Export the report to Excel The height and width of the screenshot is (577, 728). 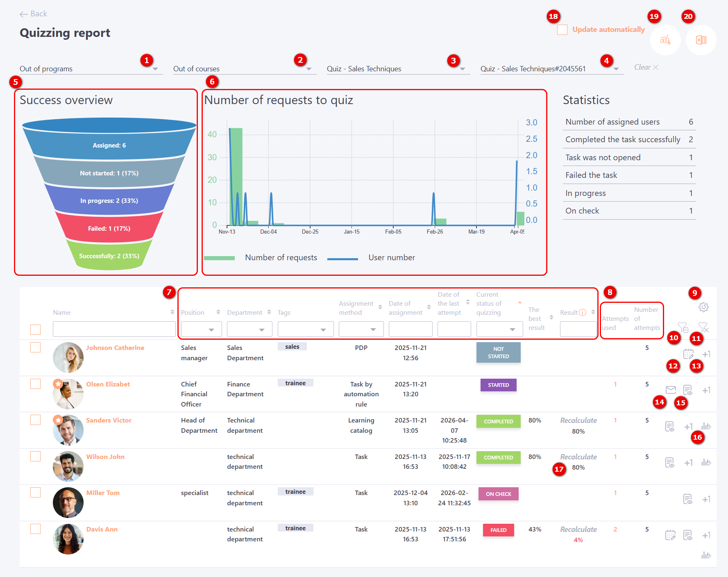coord(701,40)
